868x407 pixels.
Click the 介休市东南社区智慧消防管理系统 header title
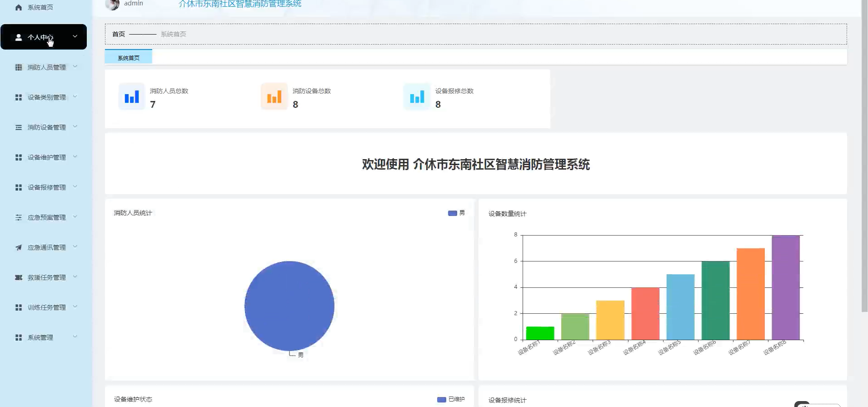[x=240, y=4]
